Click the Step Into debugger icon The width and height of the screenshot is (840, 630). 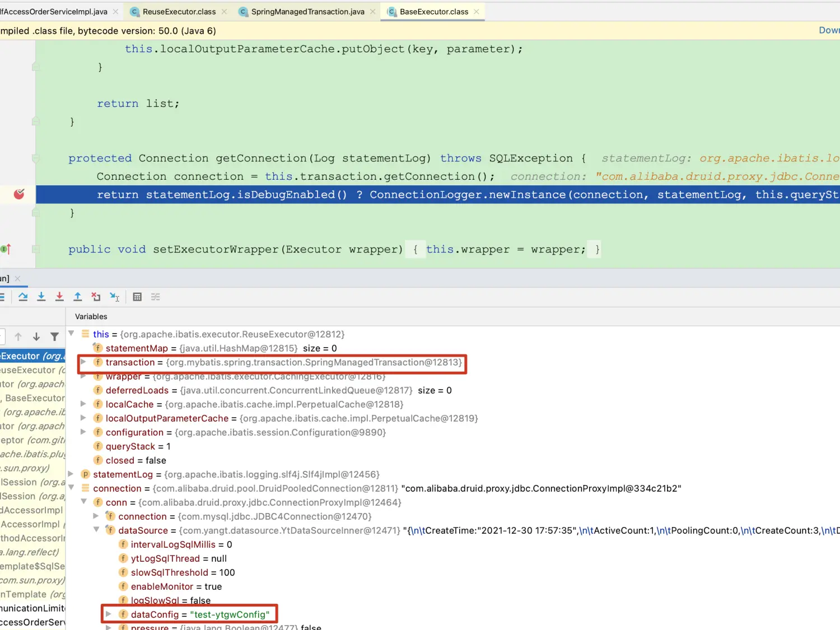(41, 297)
